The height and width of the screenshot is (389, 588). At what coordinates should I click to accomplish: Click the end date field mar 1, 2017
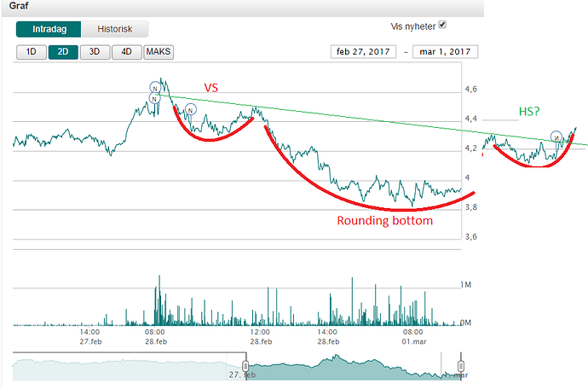[445, 51]
